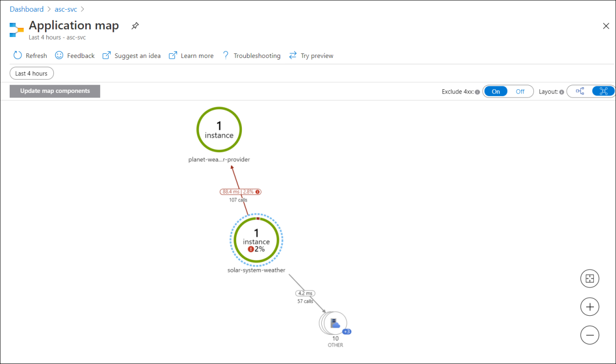Open Troubleshooting help

(x=251, y=55)
